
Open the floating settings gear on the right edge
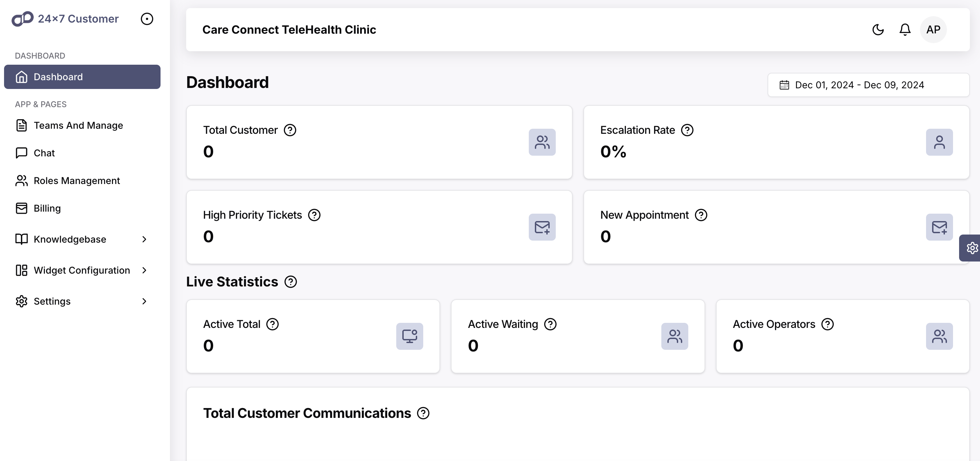pyautogui.click(x=972, y=248)
